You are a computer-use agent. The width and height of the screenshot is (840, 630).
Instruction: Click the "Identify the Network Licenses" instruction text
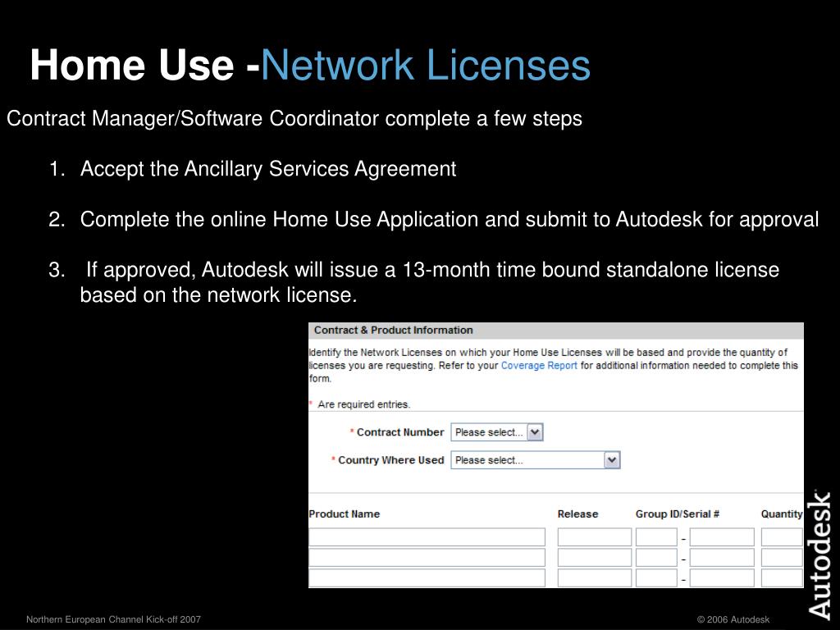click(x=554, y=365)
